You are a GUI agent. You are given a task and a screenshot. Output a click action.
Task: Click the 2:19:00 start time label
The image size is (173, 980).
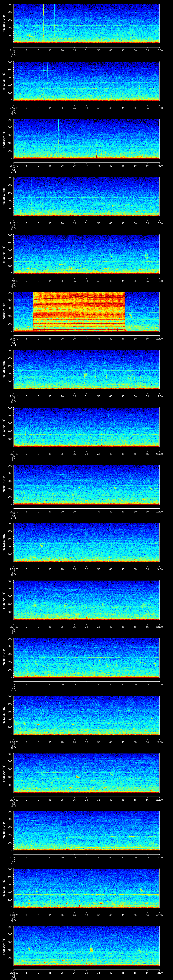point(14,339)
